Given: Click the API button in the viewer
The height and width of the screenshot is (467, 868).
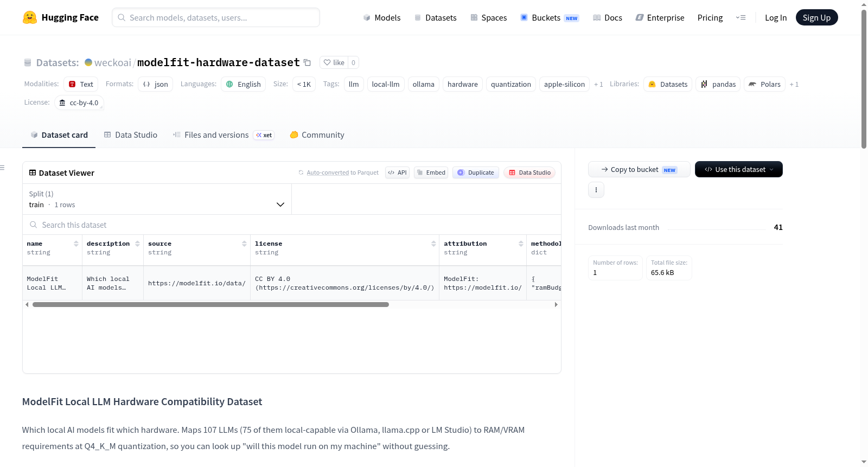Looking at the screenshot, I should click(397, 172).
